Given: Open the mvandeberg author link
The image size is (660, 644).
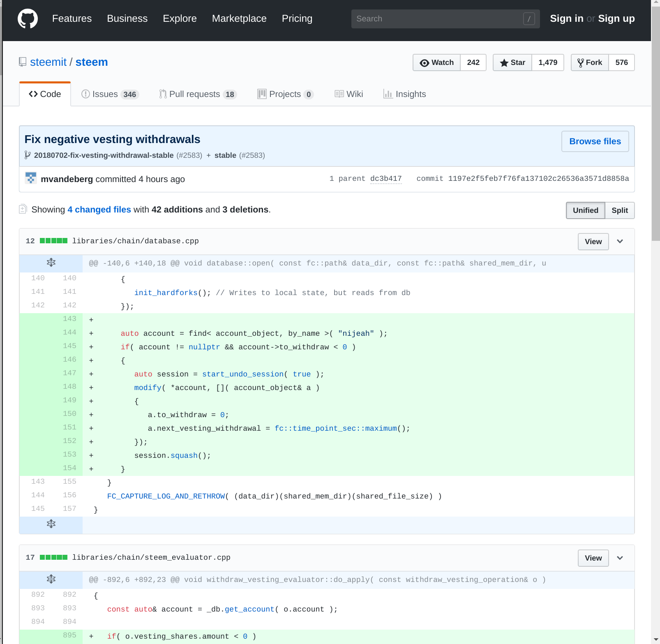Looking at the screenshot, I should (67, 179).
